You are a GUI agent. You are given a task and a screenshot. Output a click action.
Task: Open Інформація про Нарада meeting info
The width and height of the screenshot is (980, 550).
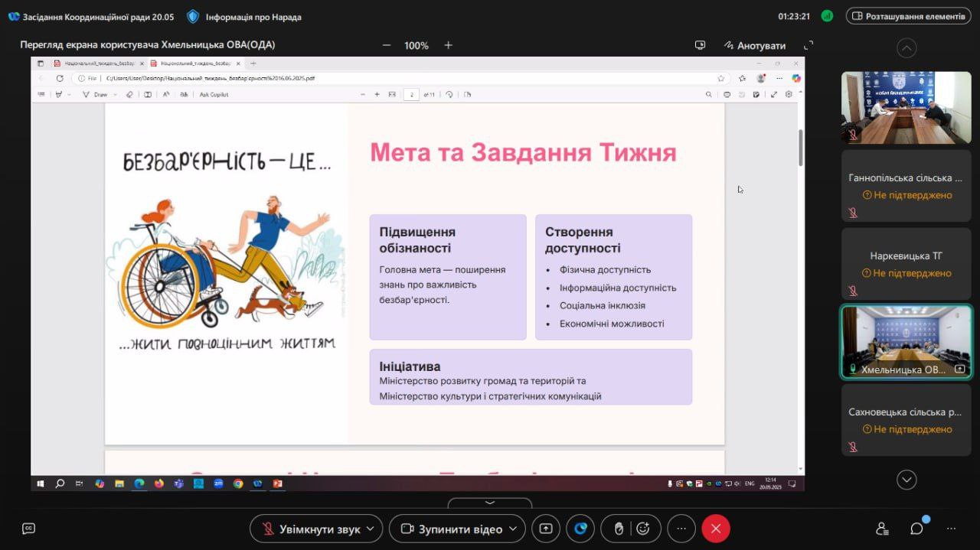coord(245,16)
